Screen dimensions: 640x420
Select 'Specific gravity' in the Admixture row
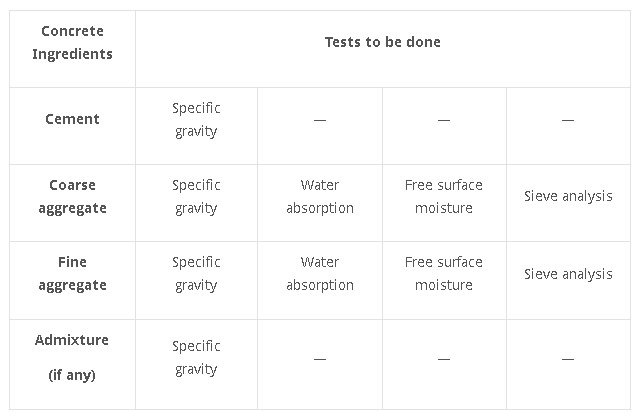(x=196, y=358)
